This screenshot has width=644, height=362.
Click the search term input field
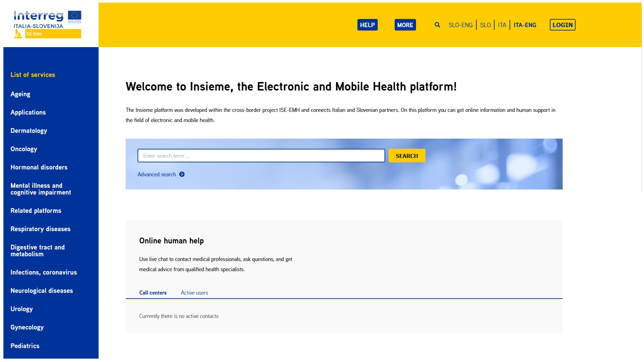click(x=261, y=156)
